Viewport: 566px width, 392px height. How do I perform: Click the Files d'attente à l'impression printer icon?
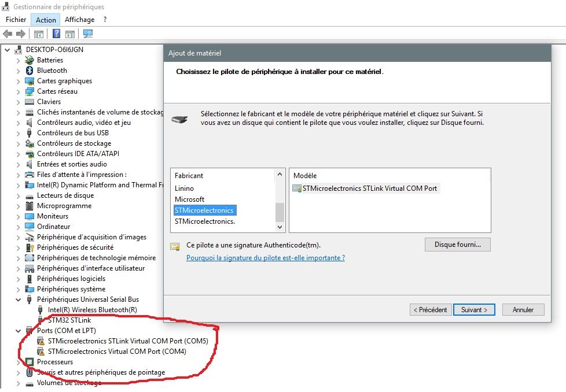(x=30, y=175)
